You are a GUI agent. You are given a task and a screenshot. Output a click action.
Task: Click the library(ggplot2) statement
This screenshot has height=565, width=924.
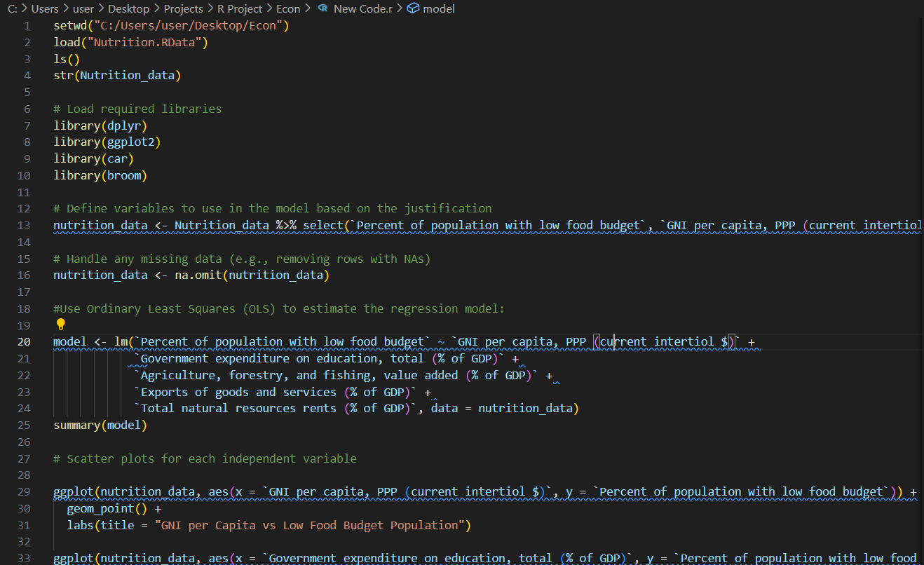click(x=100, y=142)
